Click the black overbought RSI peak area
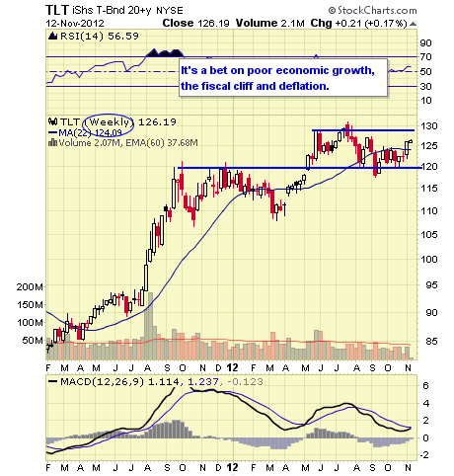The width and height of the screenshot is (454, 476). [165, 52]
